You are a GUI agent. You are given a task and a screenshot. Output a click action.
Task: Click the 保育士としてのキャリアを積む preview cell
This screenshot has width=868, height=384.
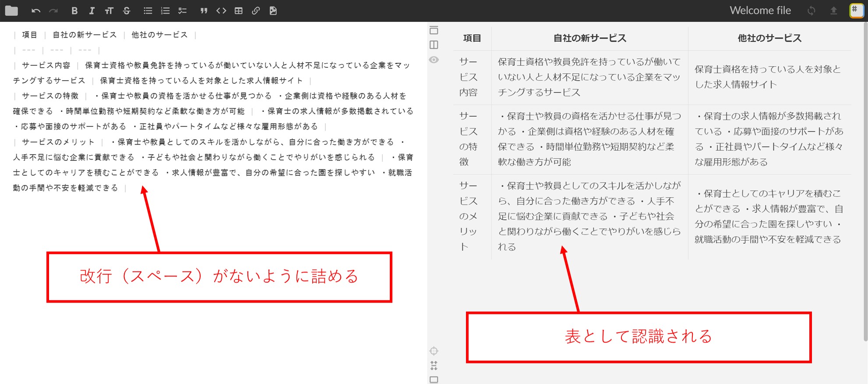point(769,216)
